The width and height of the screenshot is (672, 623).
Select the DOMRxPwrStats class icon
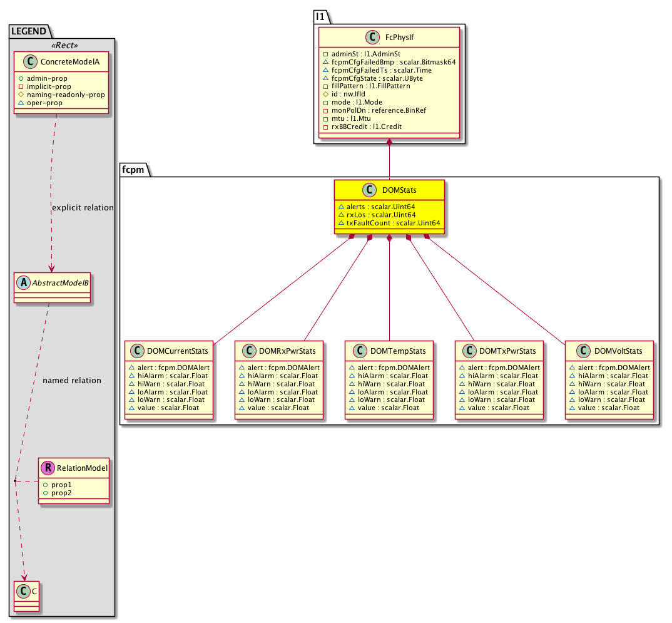(245, 351)
